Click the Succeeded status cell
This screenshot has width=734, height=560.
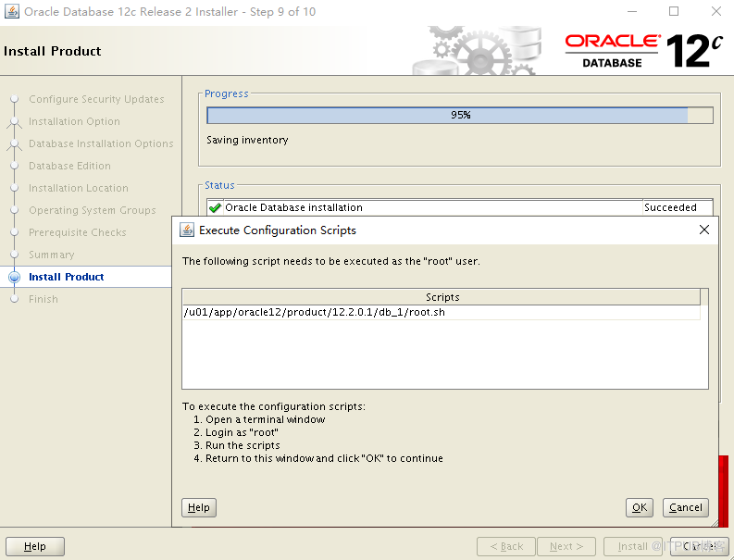[x=678, y=207]
